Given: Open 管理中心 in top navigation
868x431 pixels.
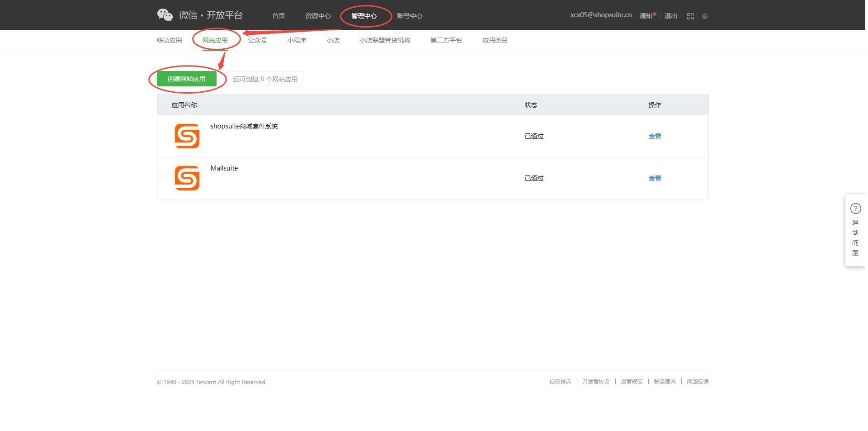Looking at the screenshot, I should click(x=364, y=16).
